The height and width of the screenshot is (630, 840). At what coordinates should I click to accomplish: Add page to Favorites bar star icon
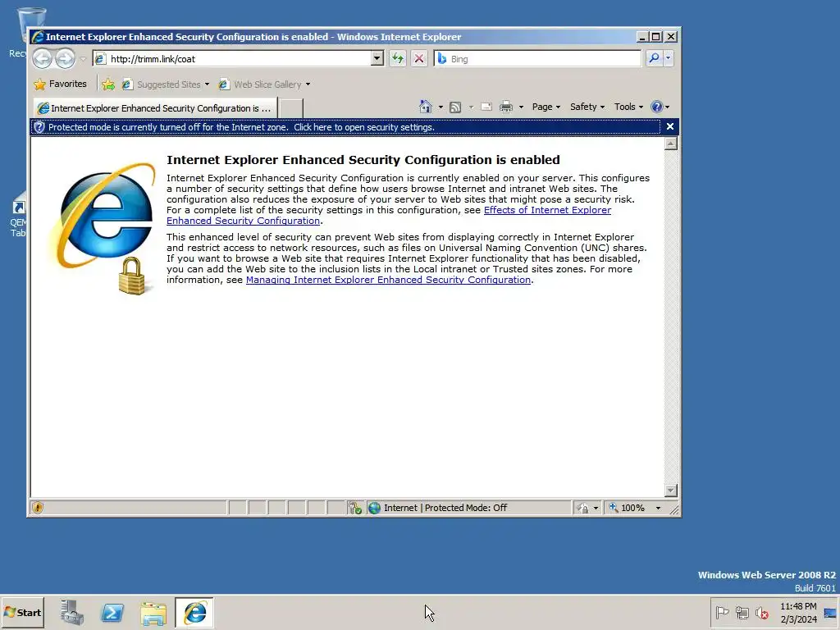[x=108, y=84]
